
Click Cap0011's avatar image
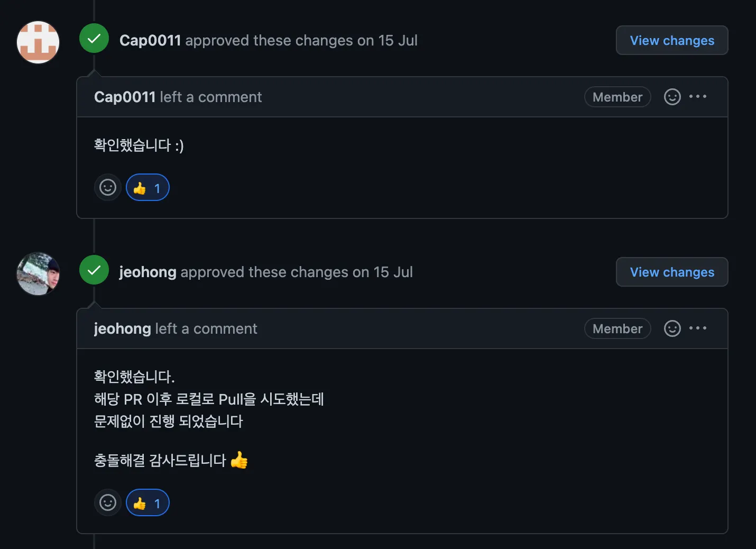pos(38,42)
